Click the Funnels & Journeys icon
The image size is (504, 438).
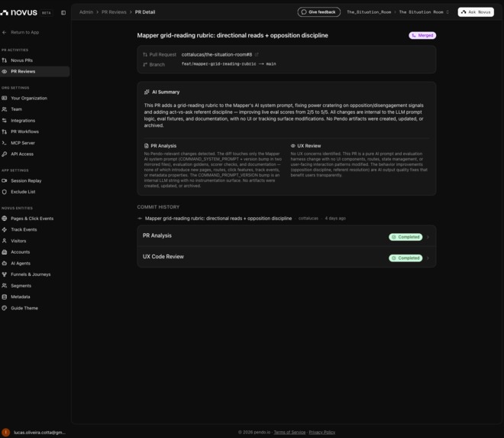(x=4, y=274)
